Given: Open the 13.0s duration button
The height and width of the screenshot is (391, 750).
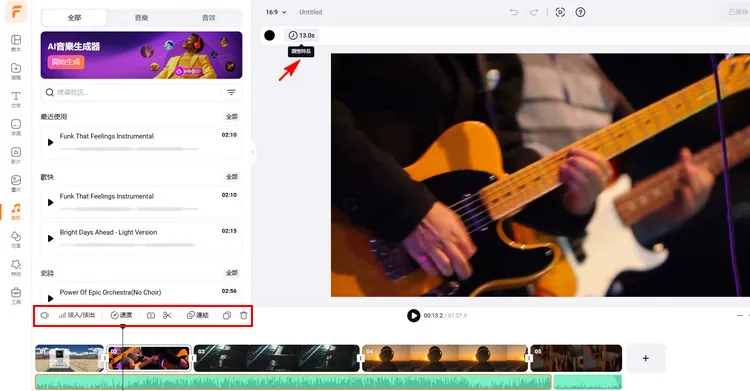Looking at the screenshot, I should click(x=301, y=35).
